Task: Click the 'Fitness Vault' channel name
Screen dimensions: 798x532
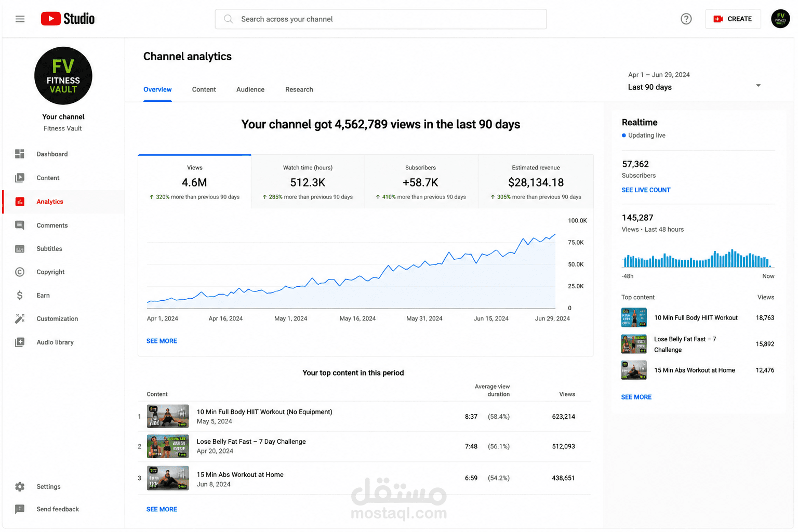Action: [63, 129]
